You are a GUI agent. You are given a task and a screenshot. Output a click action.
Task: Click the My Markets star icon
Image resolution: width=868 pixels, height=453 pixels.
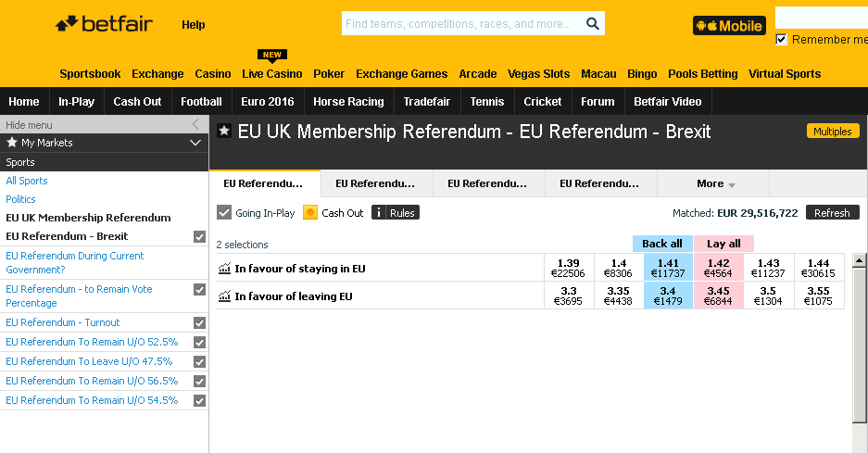click(x=12, y=143)
